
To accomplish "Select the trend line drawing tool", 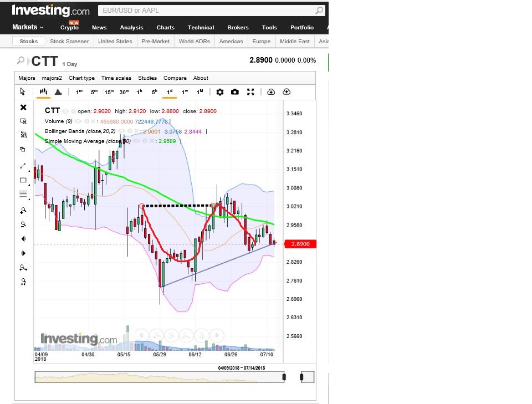I will coord(23,166).
